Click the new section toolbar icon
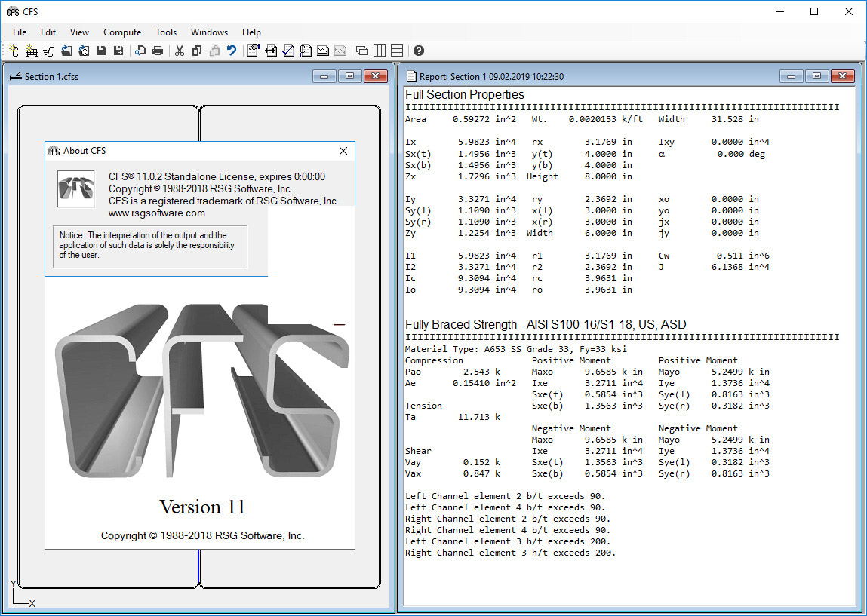This screenshot has width=867, height=616. pyautogui.click(x=14, y=51)
